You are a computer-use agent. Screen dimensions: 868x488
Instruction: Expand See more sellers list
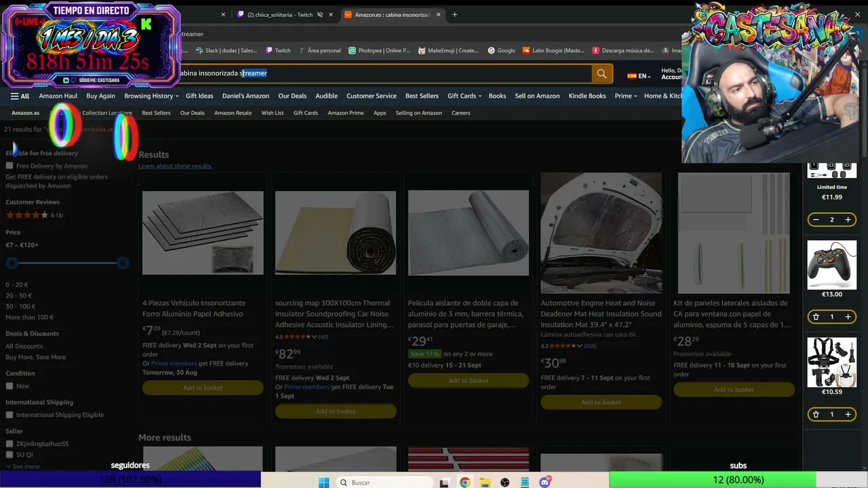pos(22,466)
